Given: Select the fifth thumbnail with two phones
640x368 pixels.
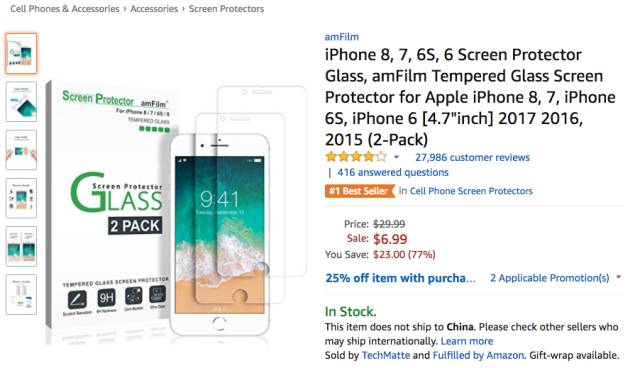Looking at the screenshot, I should click(21, 246).
